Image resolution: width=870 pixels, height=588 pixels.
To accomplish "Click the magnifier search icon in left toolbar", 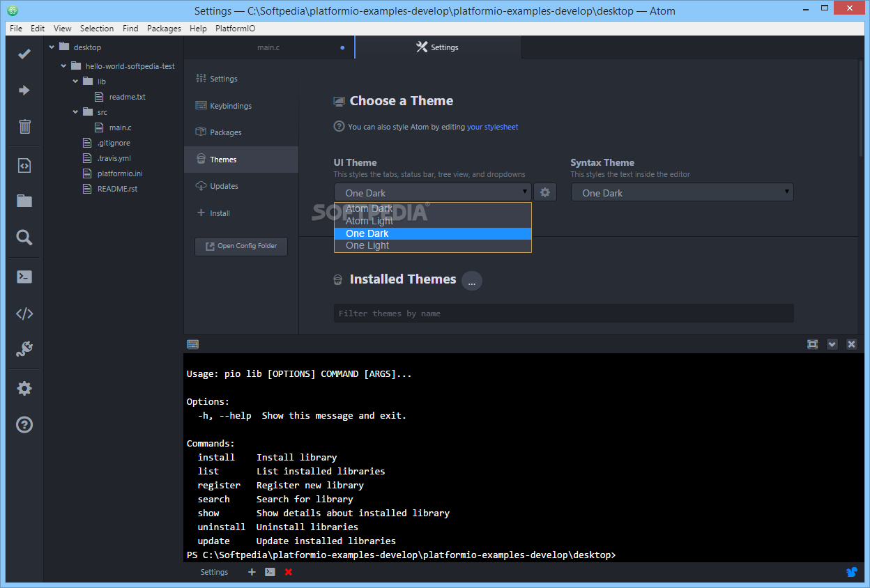I will (24, 238).
